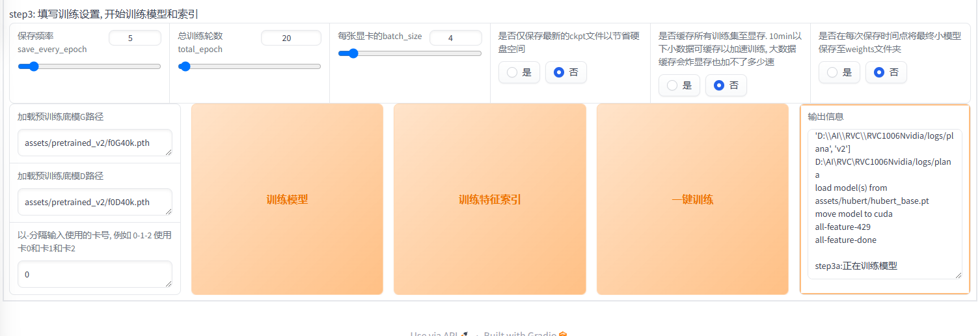Image resolution: width=980 pixels, height=336 pixels.
Task: Click 'all-feature-done' output line
Action: pyautogui.click(x=845, y=240)
